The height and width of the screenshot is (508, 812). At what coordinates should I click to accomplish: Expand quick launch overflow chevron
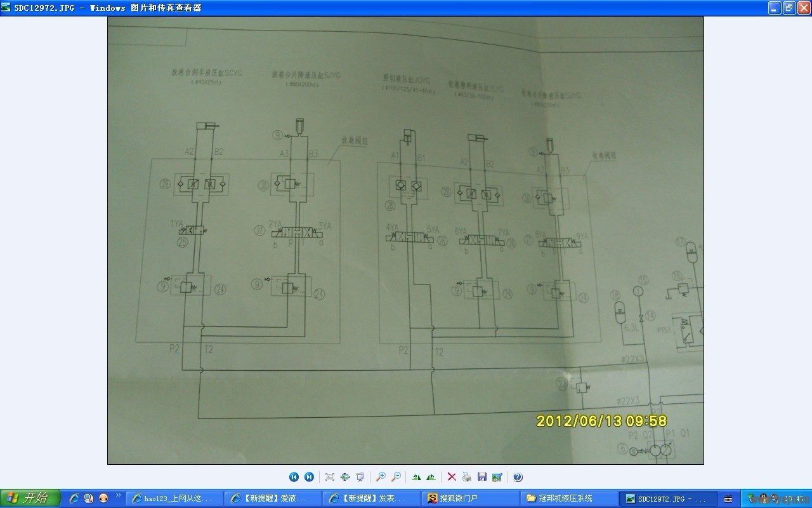coord(119,495)
